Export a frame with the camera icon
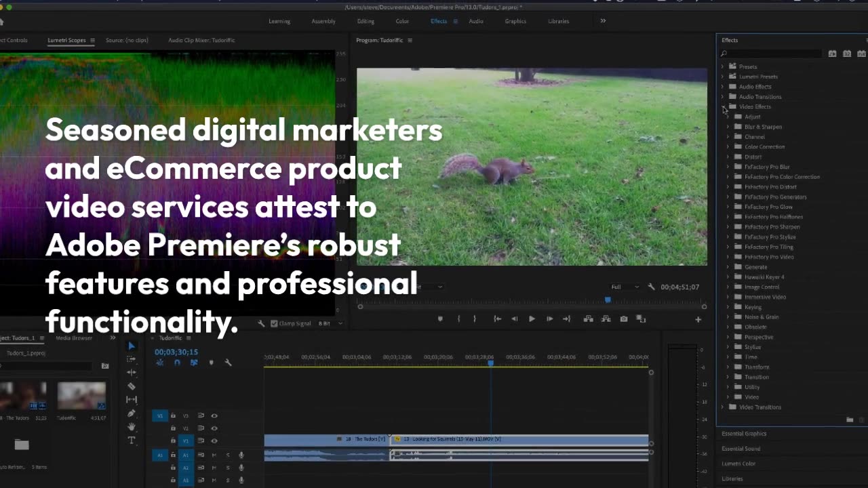This screenshot has height=488, width=868. pos(624,319)
